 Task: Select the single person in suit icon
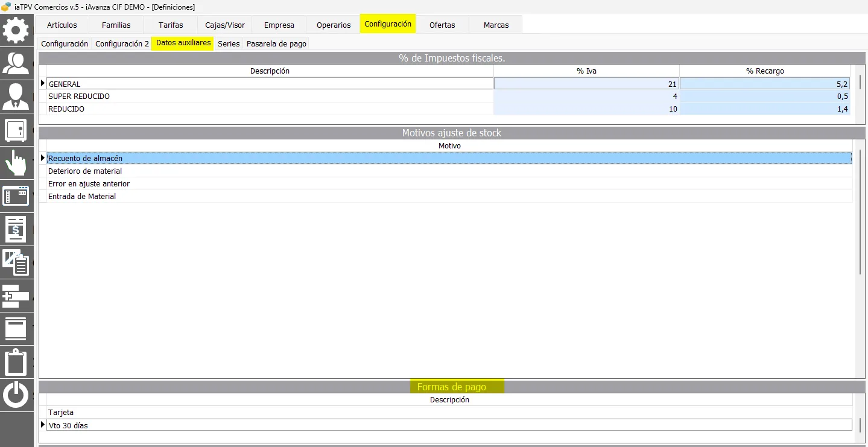click(16, 96)
